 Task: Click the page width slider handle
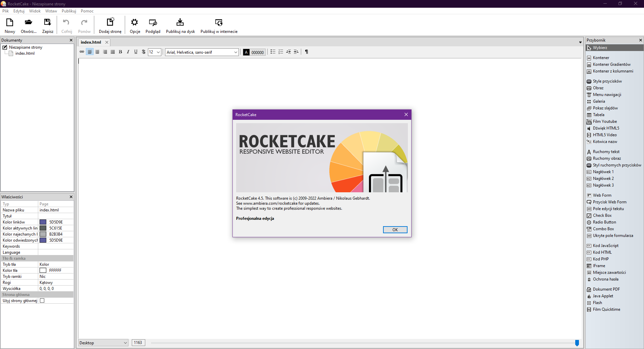pos(577,343)
